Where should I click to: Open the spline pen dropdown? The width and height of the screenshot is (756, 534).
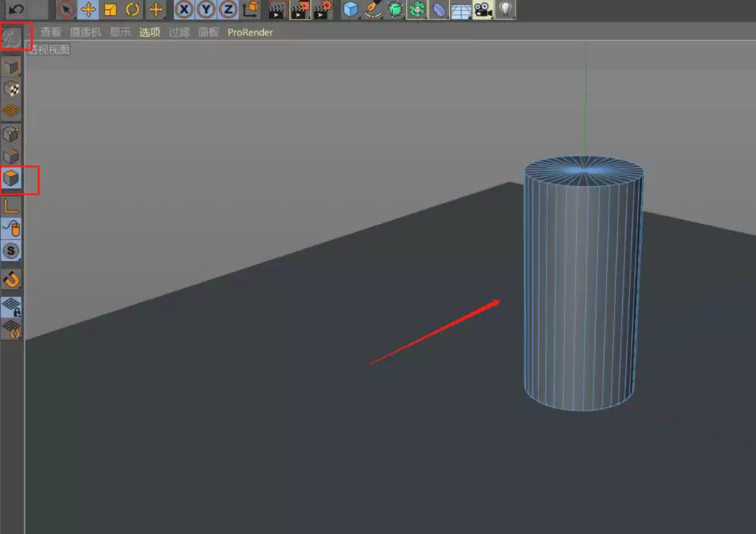[x=372, y=10]
